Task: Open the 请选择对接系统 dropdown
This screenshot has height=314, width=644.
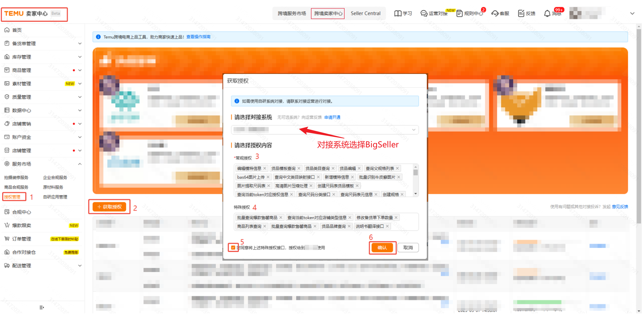Action: pos(325,130)
